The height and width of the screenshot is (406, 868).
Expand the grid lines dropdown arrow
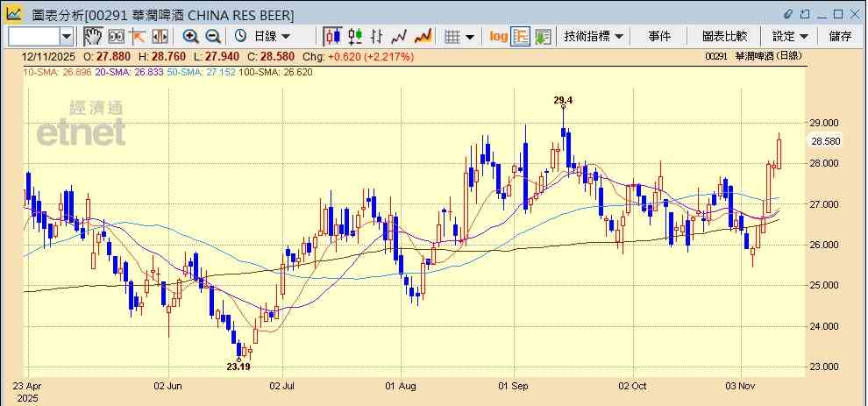tap(470, 36)
